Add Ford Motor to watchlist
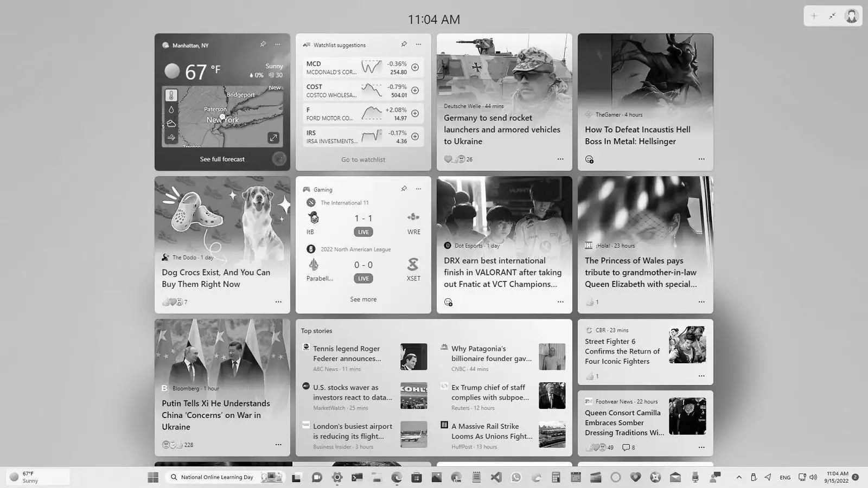 point(415,114)
